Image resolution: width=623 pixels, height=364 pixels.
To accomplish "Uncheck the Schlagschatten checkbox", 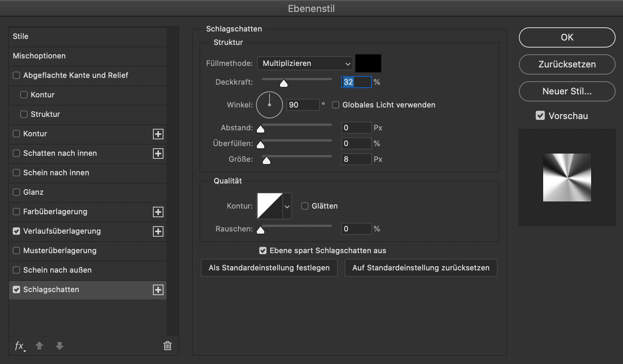I will (16, 289).
